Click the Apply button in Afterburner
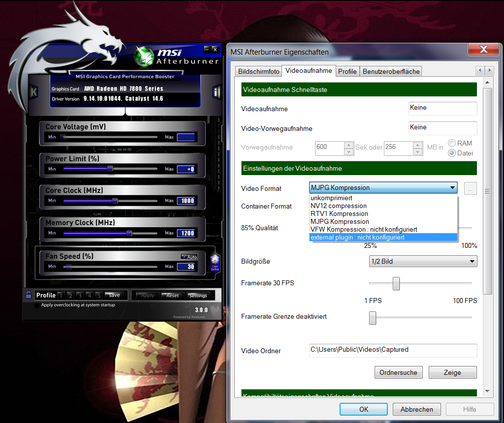 coord(147,296)
